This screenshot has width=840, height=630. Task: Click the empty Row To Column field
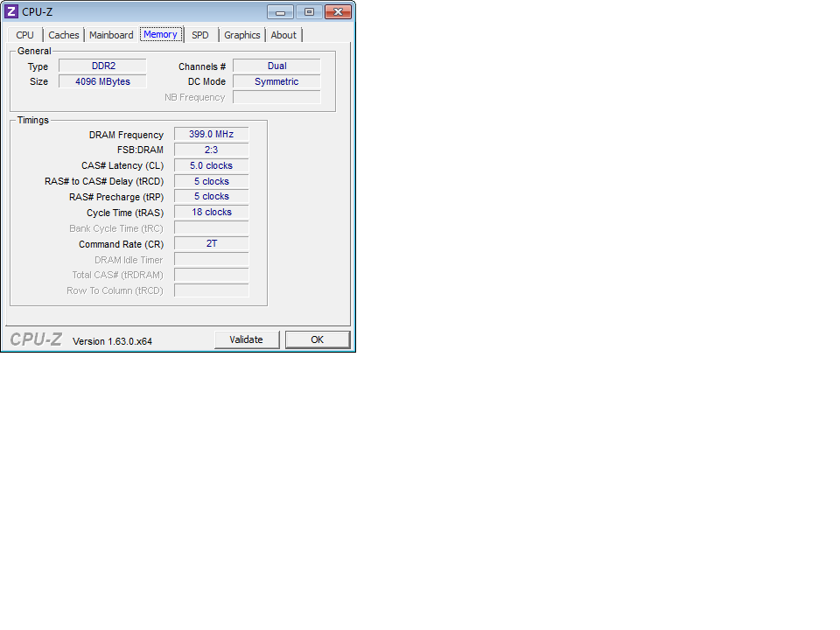(x=212, y=290)
